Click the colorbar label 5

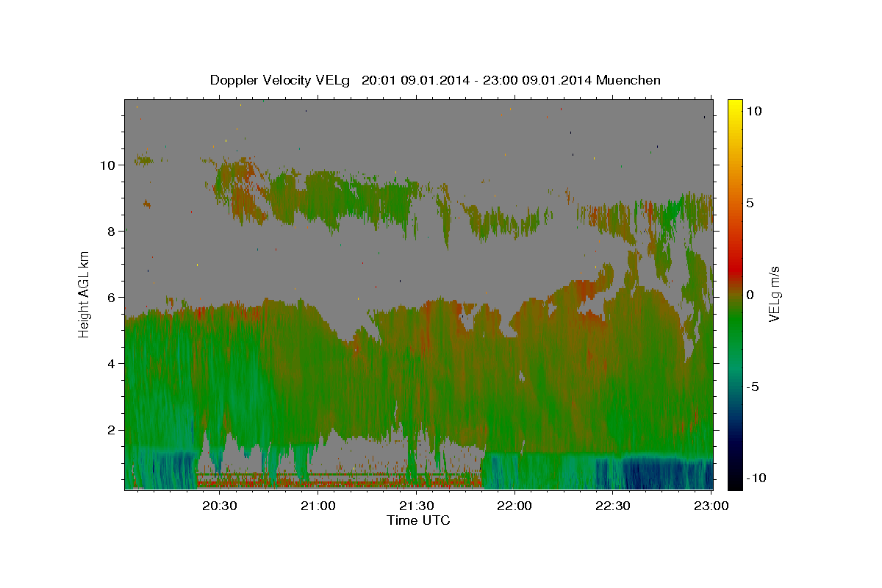point(750,203)
